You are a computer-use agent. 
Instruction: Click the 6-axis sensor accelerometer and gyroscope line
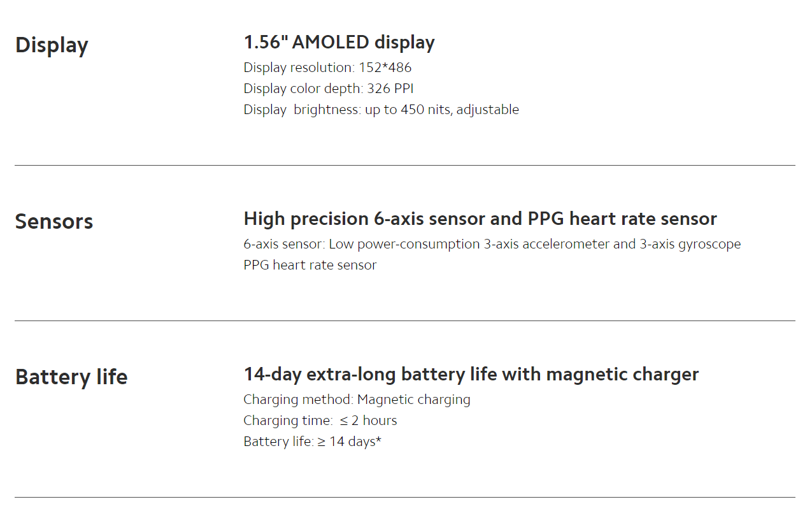492,244
